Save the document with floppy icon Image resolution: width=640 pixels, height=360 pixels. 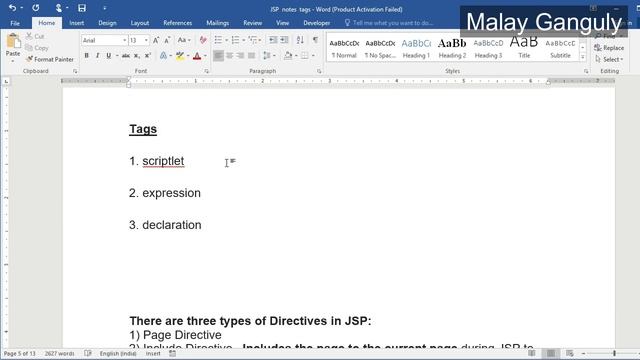[82, 8]
